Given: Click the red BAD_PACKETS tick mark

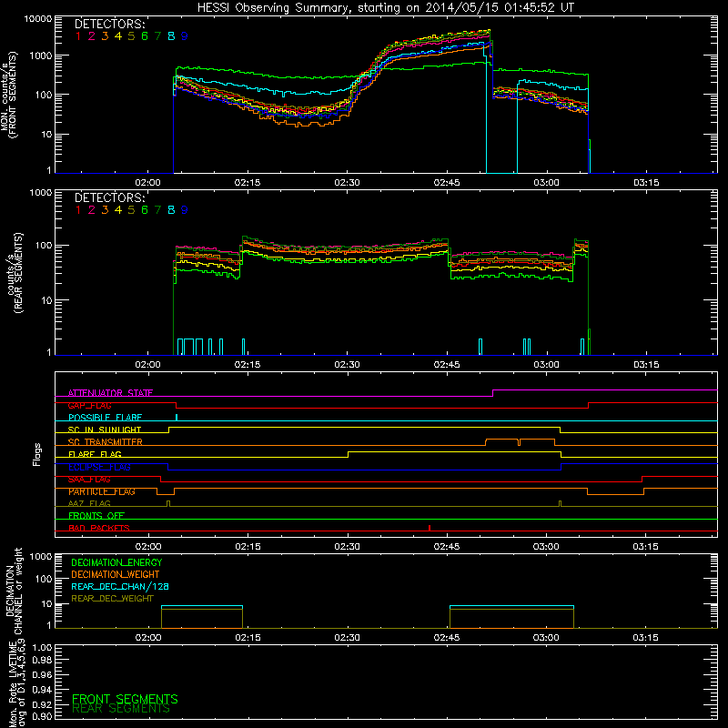Looking at the screenshot, I should [430, 528].
